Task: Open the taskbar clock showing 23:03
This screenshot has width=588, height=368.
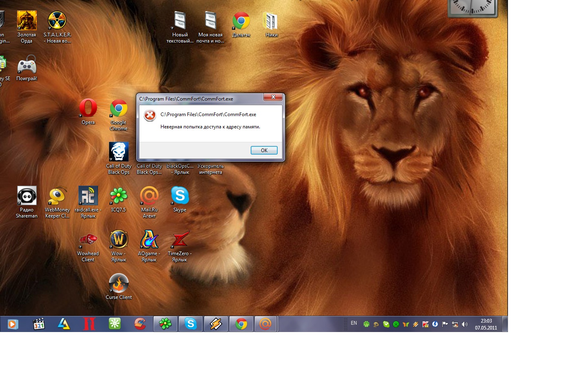Action: (x=486, y=324)
